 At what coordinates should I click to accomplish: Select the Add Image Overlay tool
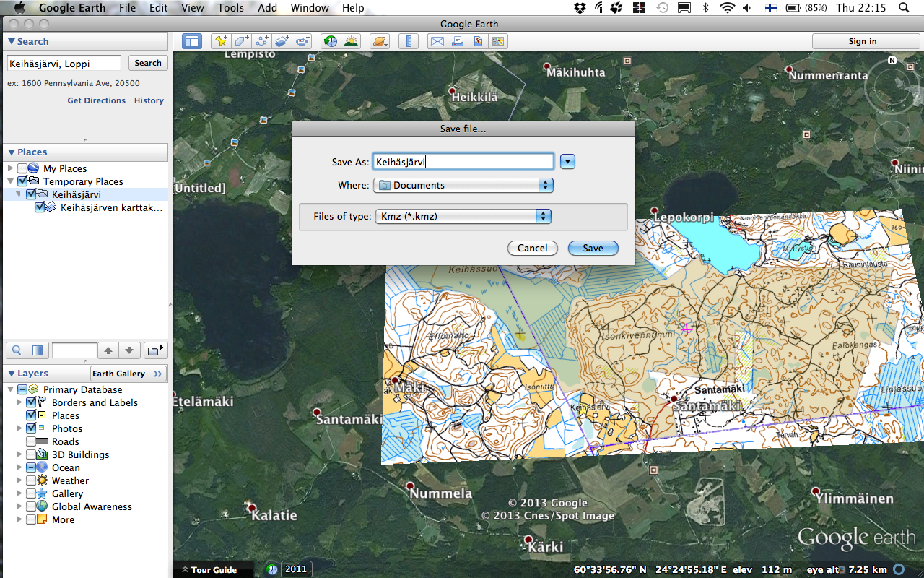pyautogui.click(x=282, y=41)
